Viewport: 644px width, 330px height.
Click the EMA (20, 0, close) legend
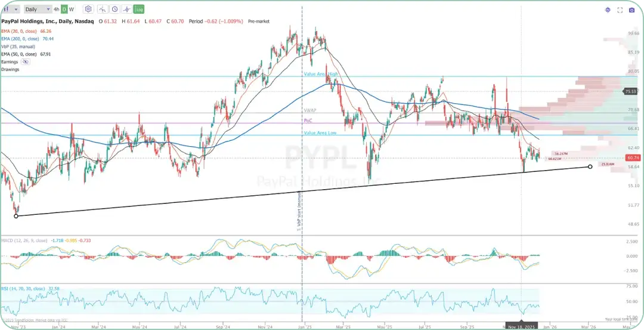(x=18, y=31)
